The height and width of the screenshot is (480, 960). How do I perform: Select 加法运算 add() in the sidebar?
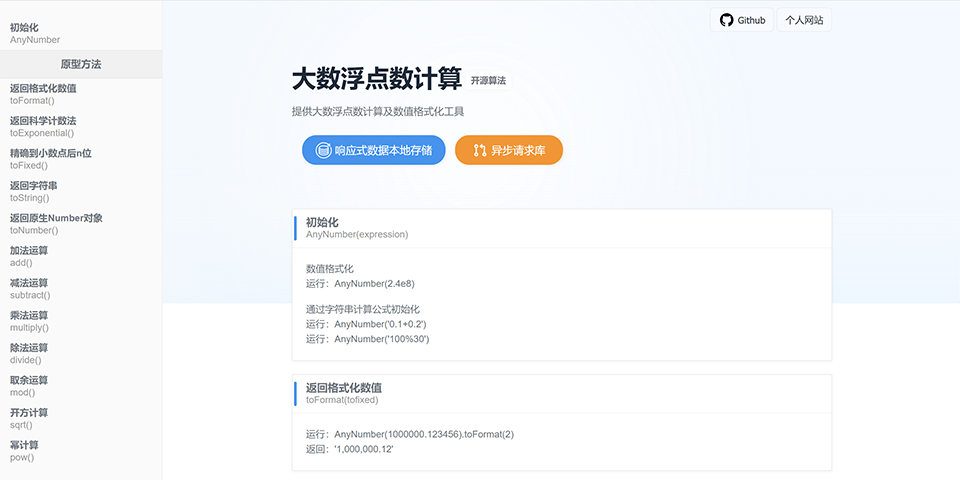pos(29,256)
